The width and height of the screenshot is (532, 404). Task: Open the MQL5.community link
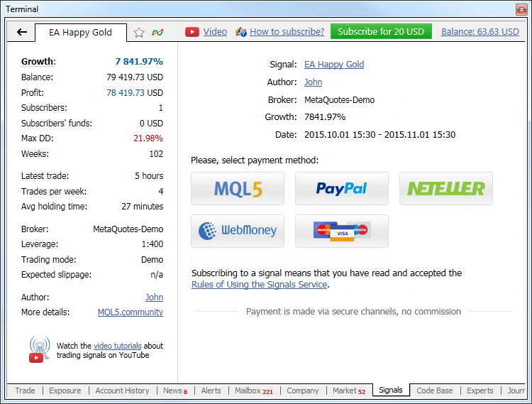point(131,312)
